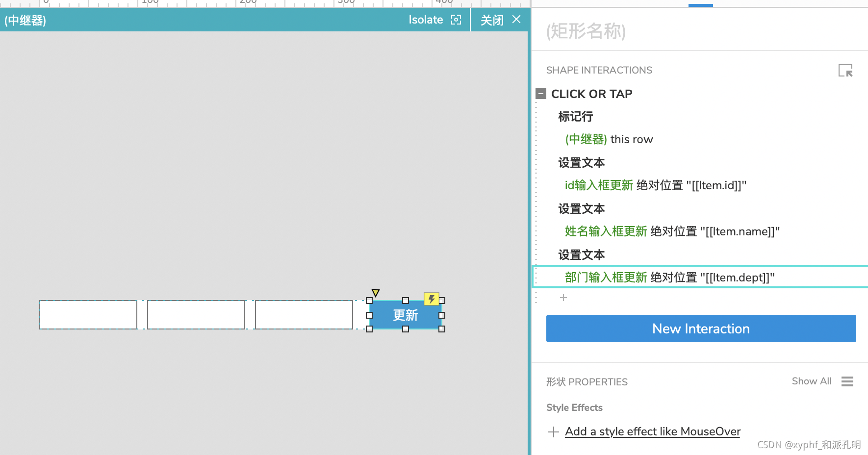868x455 pixels.
Task: Select 部门输入框更新 set text target
Action: coord(670,278)
